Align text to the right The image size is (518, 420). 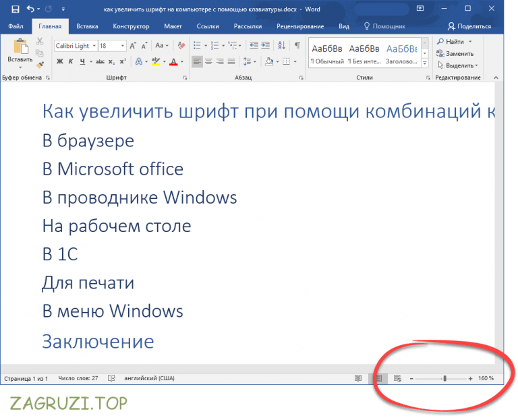pos(220,61)
